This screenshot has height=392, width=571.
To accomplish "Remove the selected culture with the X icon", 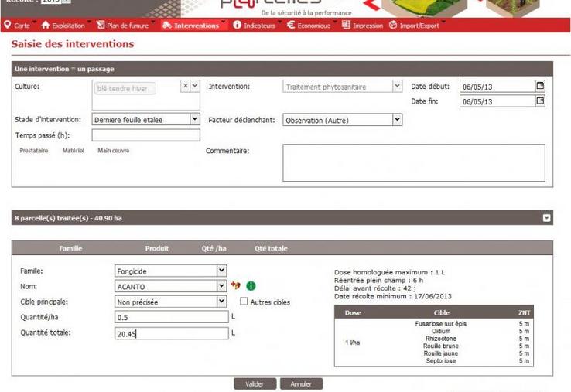I will click(x=185, y=86).
